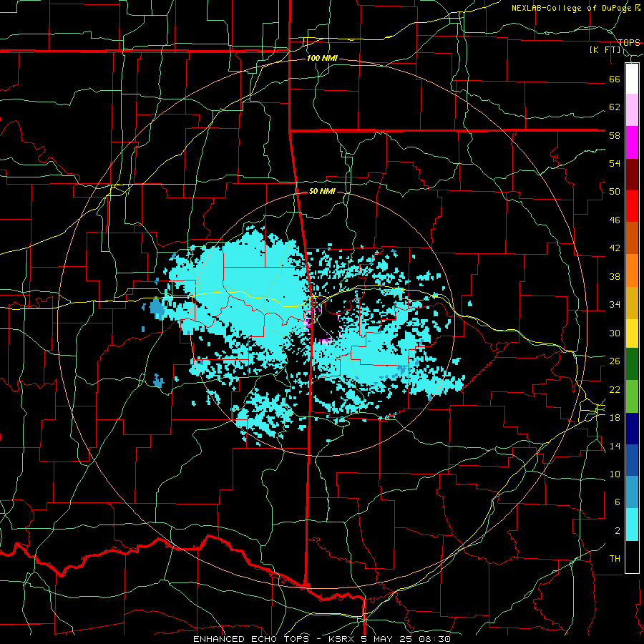The image size is (644, 644).
Task: Select the black TH legend band
Action: [x=632, y=557]
